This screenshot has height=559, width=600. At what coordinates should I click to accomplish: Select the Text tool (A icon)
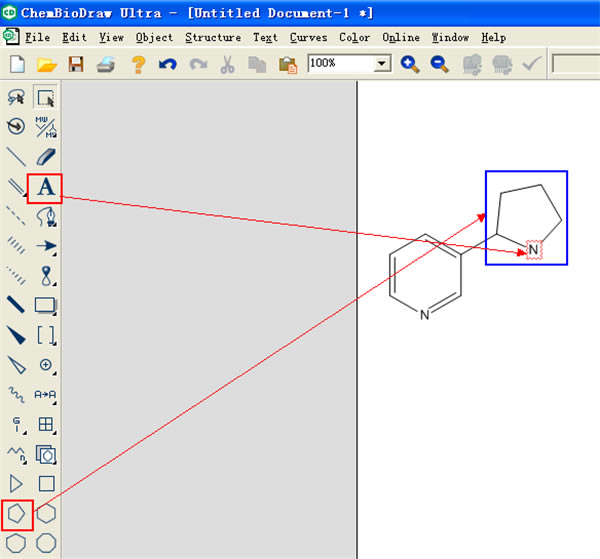pyautogui.click(x=45, y=187)
